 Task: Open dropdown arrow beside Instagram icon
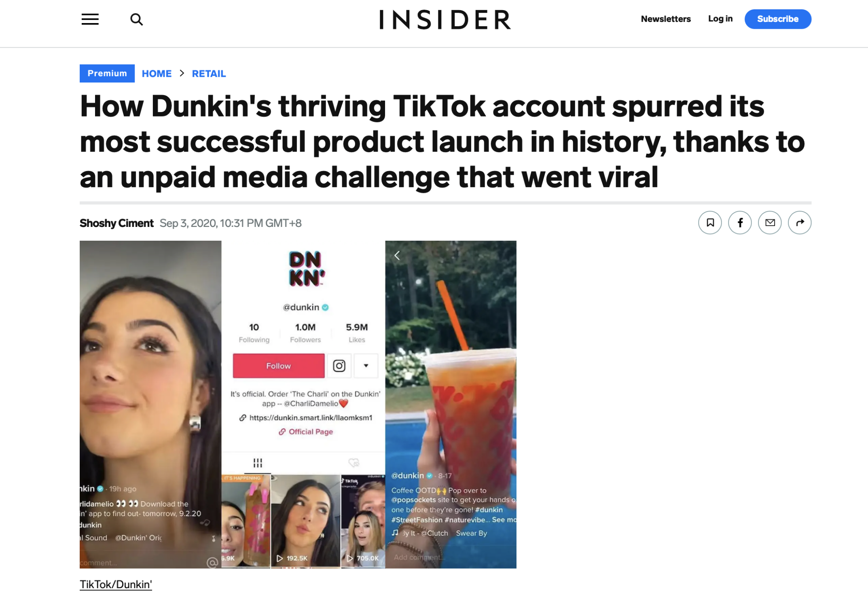pos(366,366)
